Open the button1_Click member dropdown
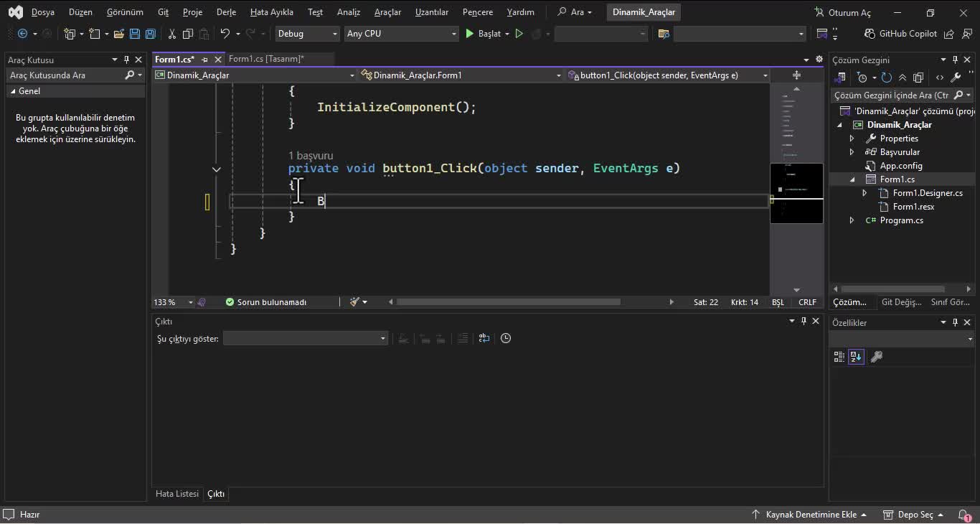 pos(667,75)
